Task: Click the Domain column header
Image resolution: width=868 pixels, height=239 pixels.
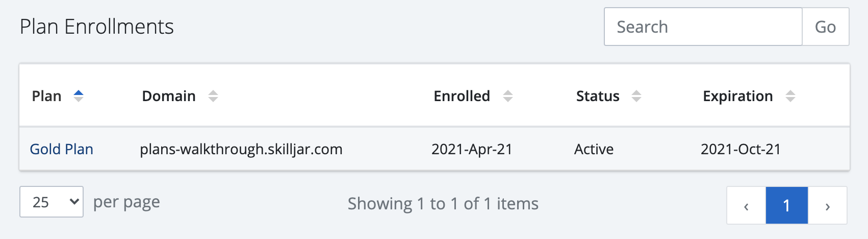Action: (x=169, y=96)
